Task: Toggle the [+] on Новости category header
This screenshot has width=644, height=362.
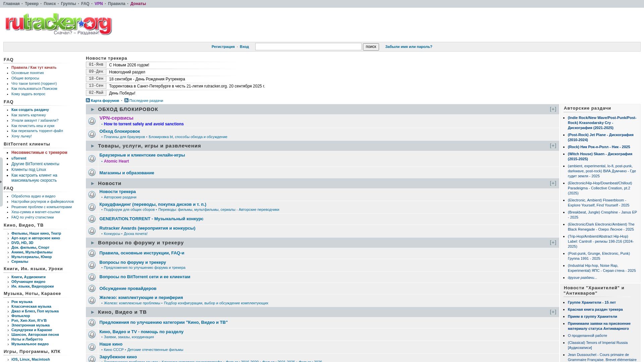Action: pos(553,183)
